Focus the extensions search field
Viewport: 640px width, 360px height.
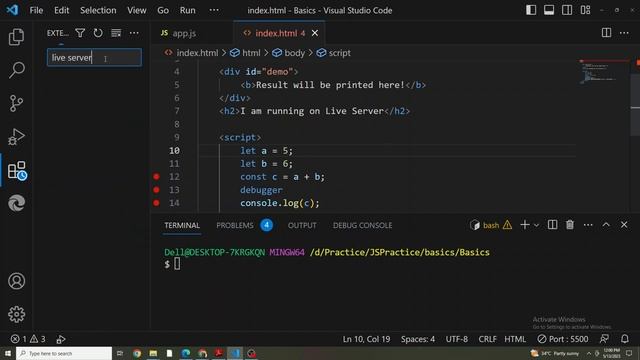pyautogui.click(x=94, y=58)
